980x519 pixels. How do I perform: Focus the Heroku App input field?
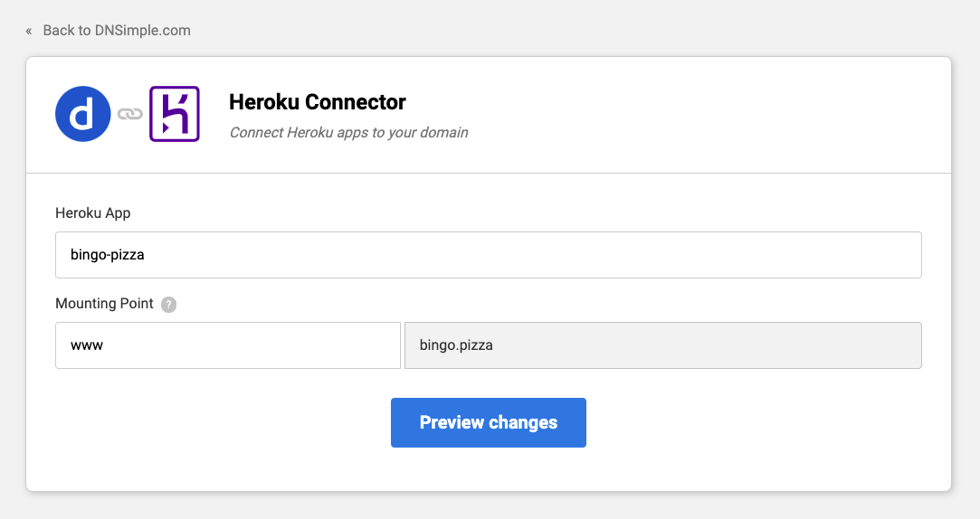[x=489, y=255]
